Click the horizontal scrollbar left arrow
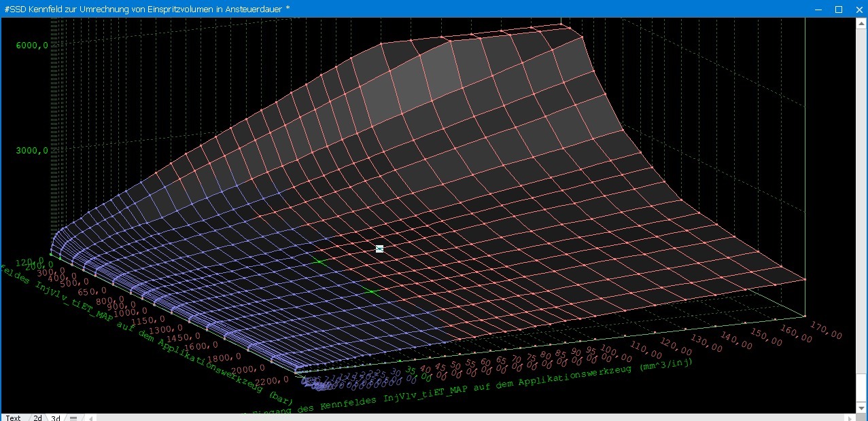Viewport: 868px width, 421px height. (90, 417)
